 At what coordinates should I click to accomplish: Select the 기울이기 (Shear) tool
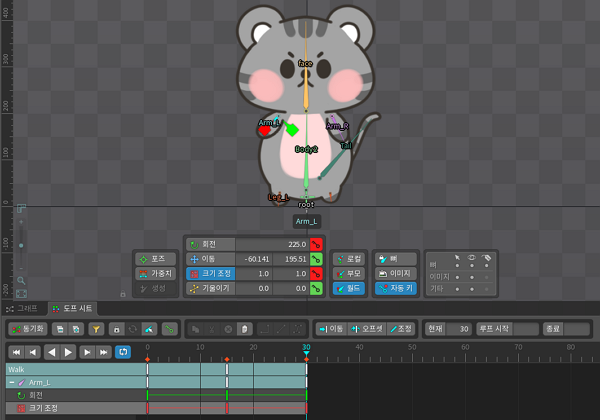[x=210, y=288]
